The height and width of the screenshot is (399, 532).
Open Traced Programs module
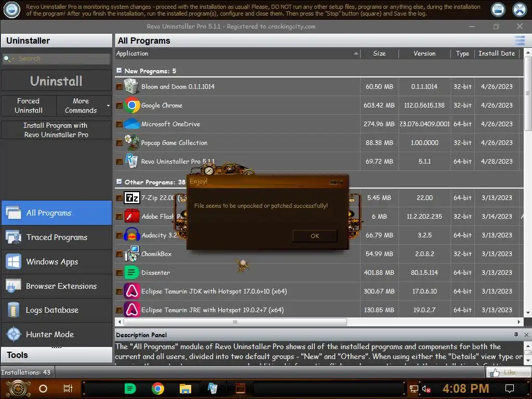click(56, 237)
